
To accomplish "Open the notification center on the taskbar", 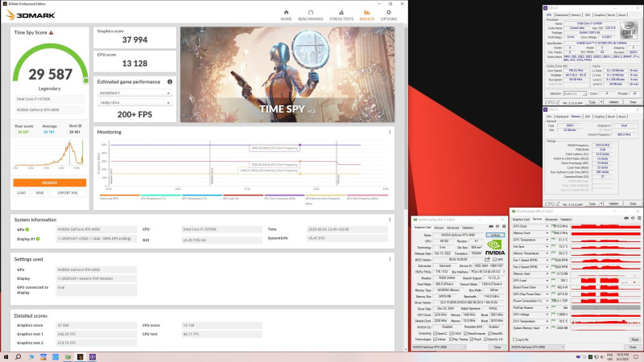I will pyautogui.click(x=636, y=357).
